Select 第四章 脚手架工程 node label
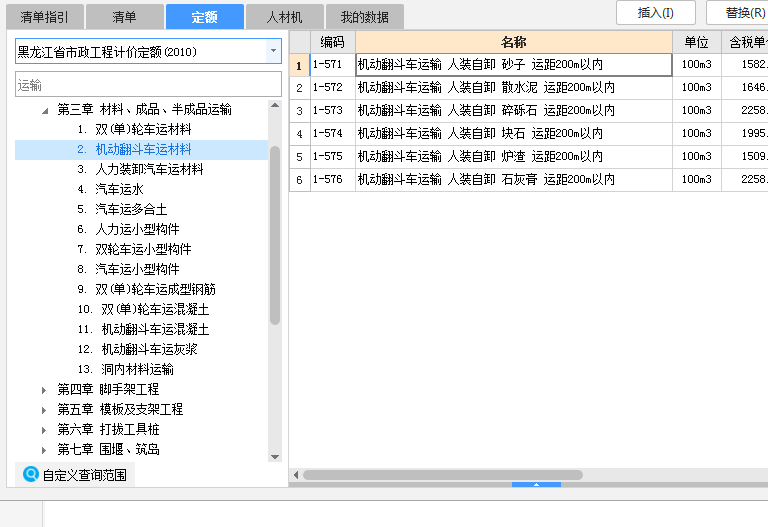Screen dimensions: 768x527 pos(108,389)
